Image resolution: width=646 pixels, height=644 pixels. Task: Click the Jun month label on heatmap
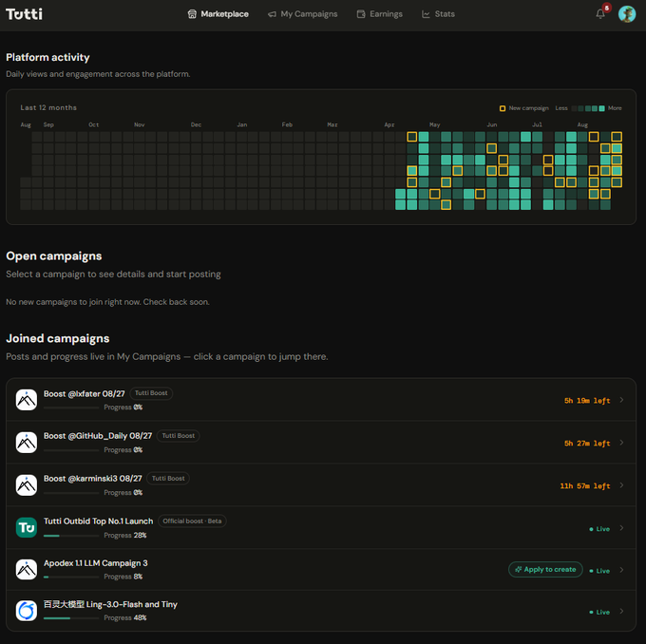click(492, 124)
